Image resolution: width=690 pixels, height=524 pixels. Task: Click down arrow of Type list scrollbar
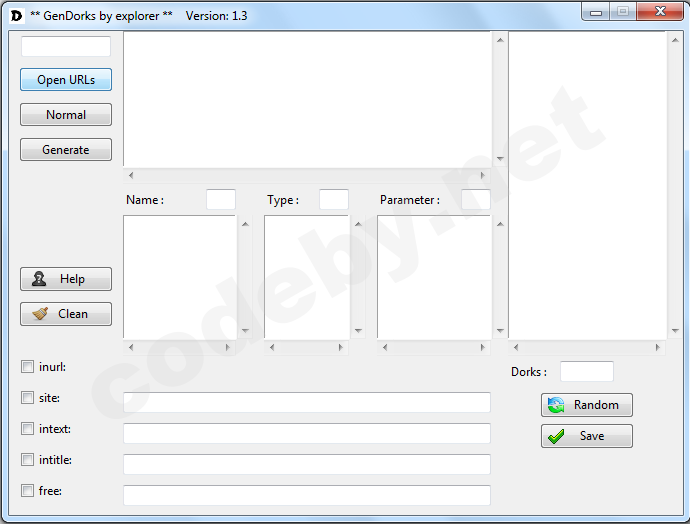click(358, 330)
